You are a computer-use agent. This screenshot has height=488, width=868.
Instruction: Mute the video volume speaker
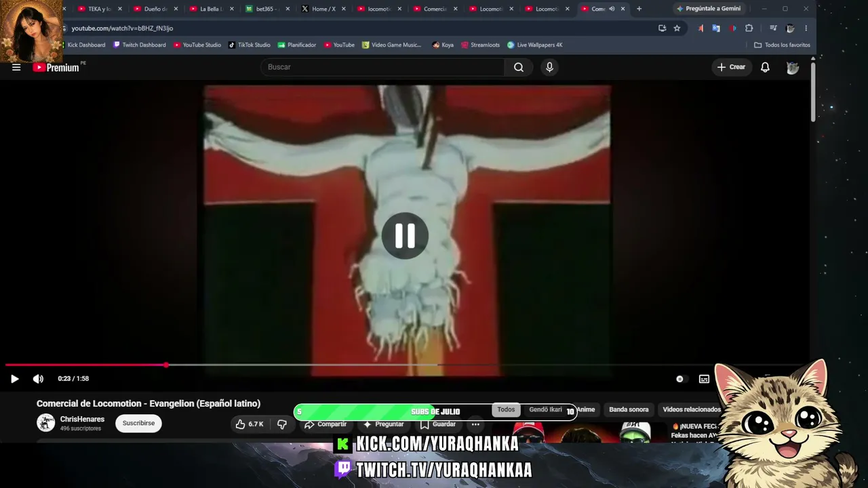click(x=38, y=379)
